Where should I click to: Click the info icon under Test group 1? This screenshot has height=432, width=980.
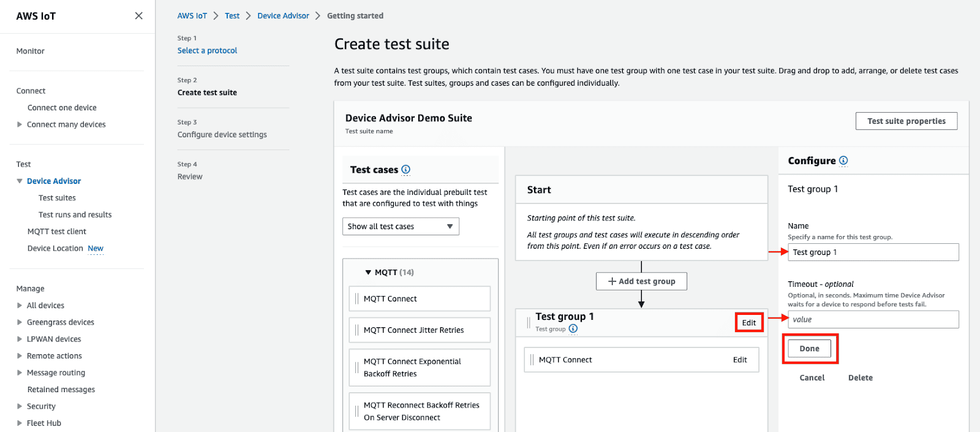pos(573,329)
